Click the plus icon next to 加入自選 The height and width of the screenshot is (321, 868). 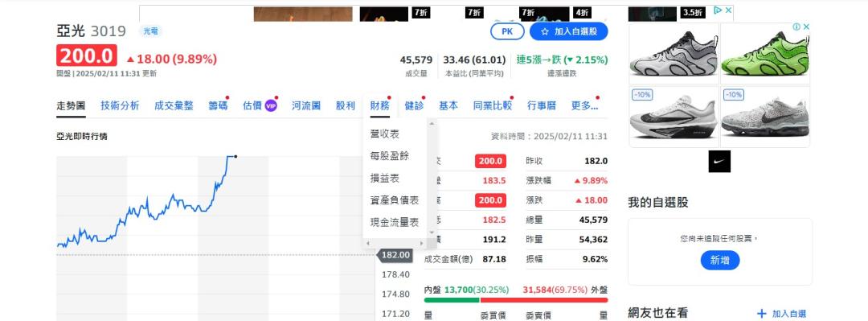click(x=762, y=313)
